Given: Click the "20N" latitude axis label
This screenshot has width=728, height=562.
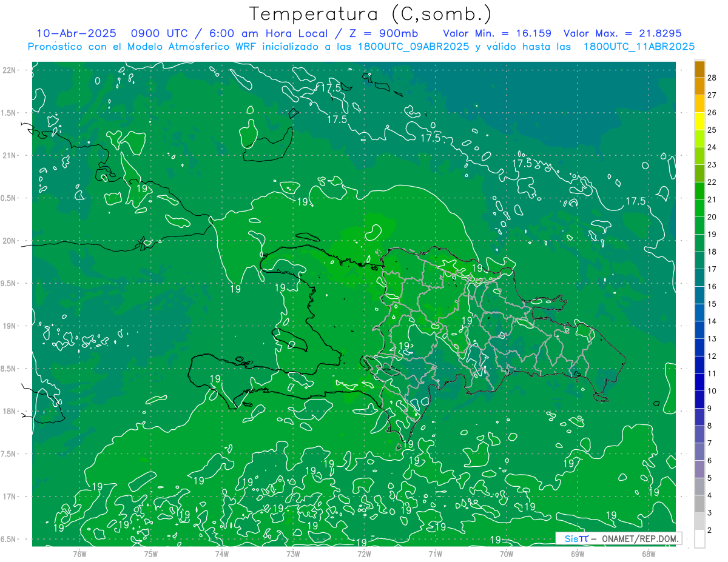Looking at the screenshot, I should point(8,241).
